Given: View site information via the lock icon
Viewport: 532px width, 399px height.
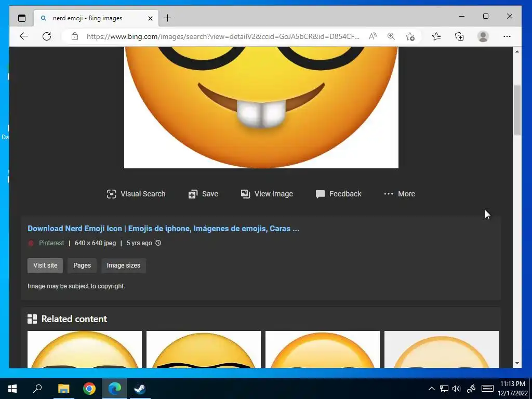Looking at the screenshot, I should pos(75,36).
